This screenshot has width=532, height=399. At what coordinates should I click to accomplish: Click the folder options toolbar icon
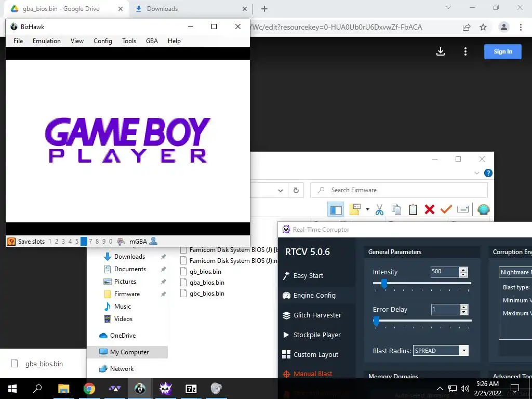click(355, 209)
